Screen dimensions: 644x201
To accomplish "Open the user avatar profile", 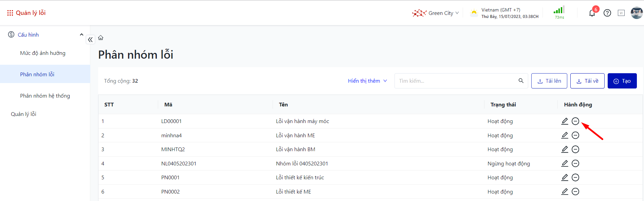I will tap(637, 13).
